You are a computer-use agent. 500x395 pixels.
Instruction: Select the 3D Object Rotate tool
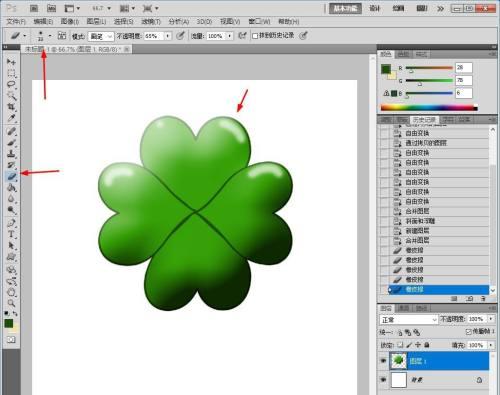tap(11, 270)
